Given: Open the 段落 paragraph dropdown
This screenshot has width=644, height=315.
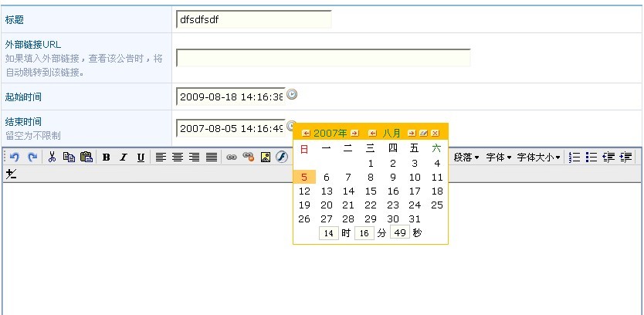Looking at the screenshot, I should [x=466, y=157].
